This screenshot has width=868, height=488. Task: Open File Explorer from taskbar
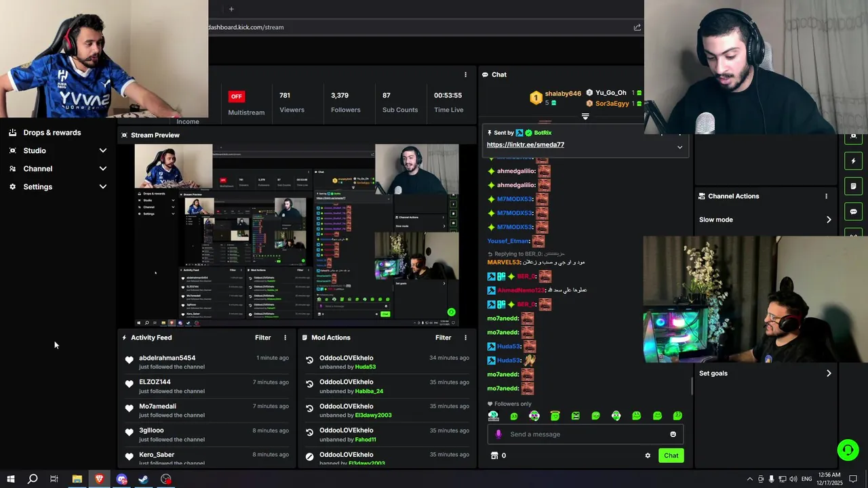77,479
